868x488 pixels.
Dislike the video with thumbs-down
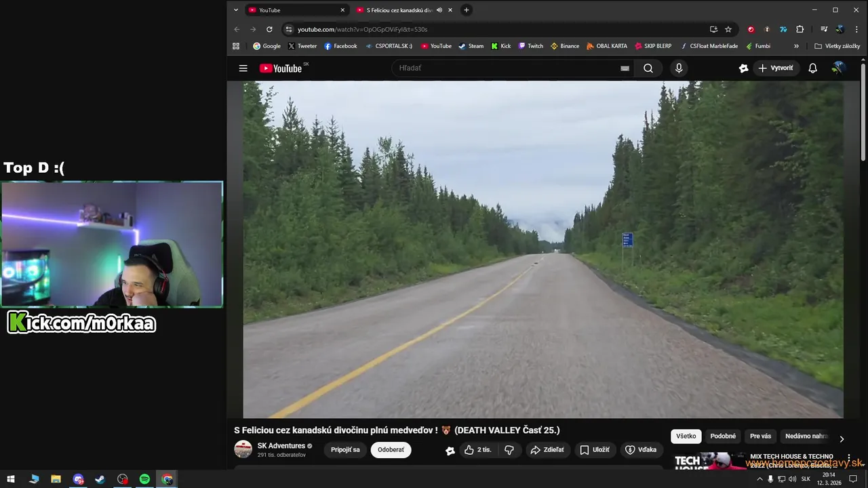pyautogui.click(x=509, y=450)
